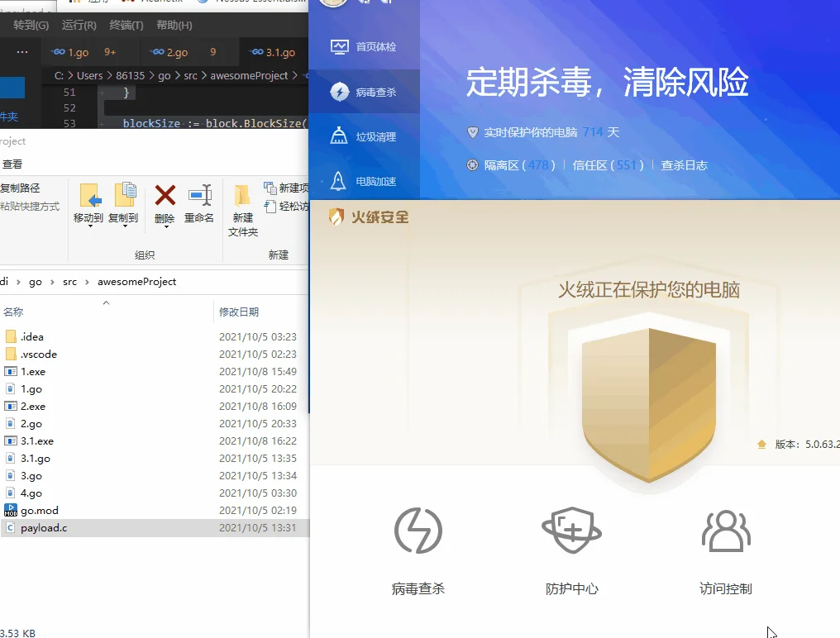
Task: Open the 查看 ribbon tab
Action: 12,164
